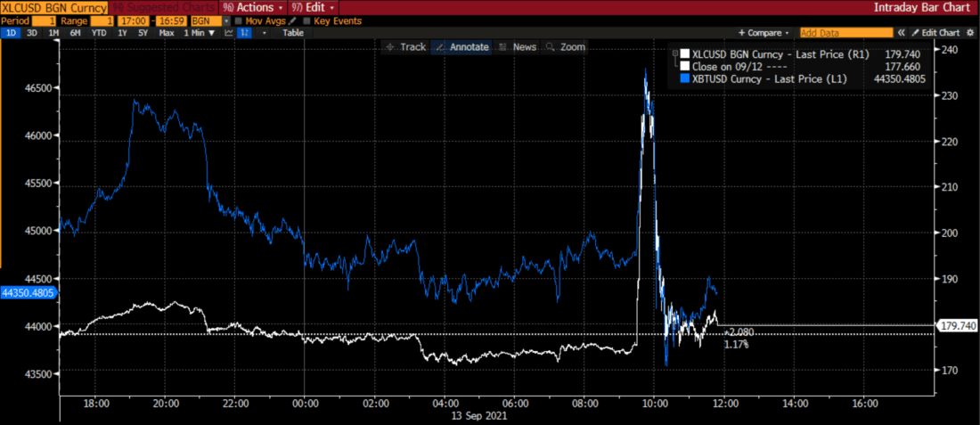The image size is (980, 425).
Task: Activate the Zoom magnifier tool
Action: (x=565, y=47)
